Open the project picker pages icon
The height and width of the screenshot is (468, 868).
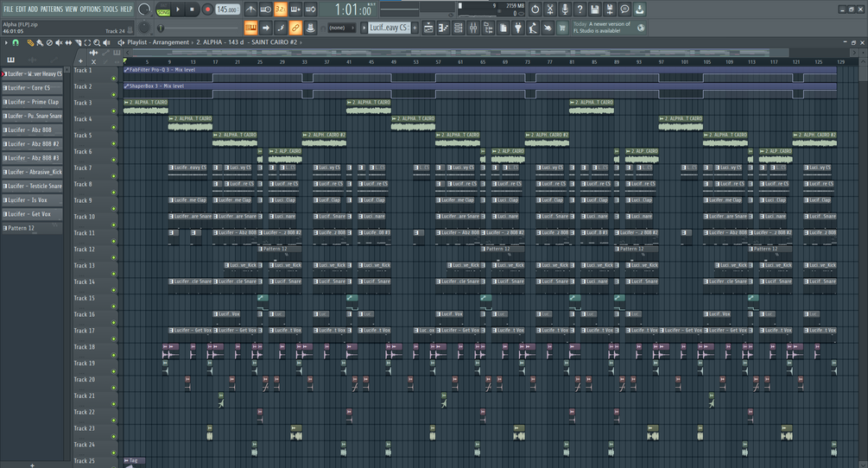504,28
